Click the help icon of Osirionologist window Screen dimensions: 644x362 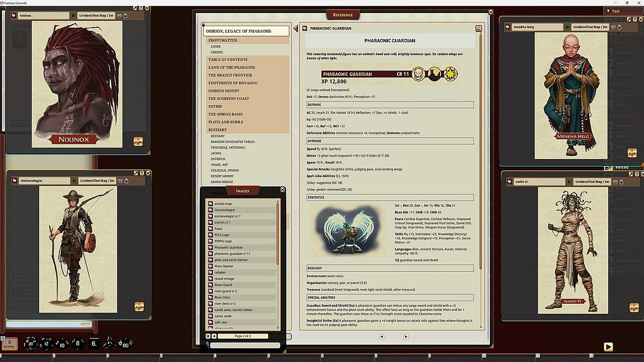point(142,173)
